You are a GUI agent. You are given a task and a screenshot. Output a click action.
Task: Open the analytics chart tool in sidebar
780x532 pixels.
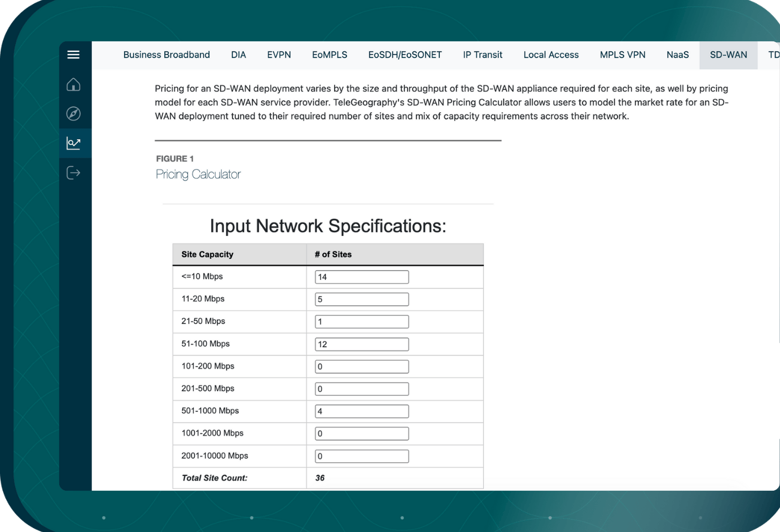coord(73,143)
